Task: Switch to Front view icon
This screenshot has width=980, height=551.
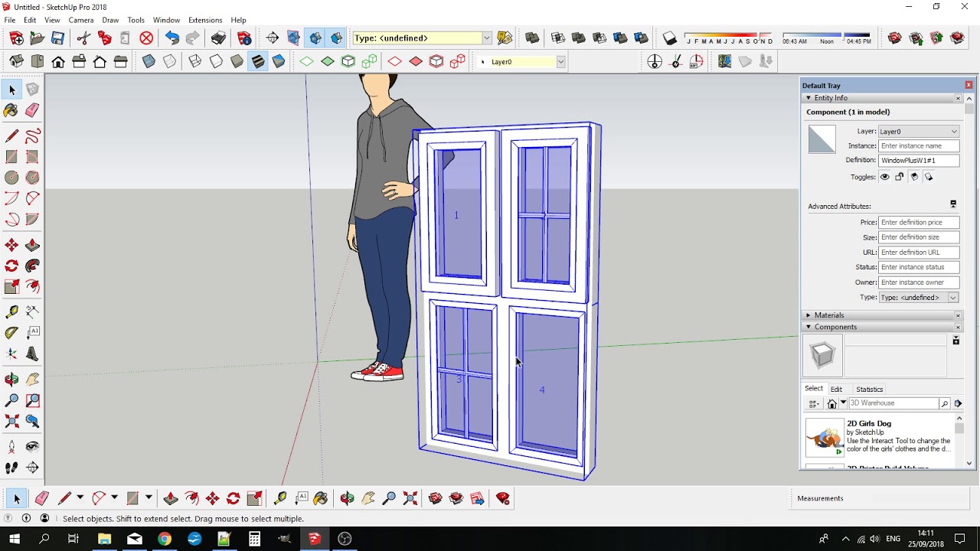Action: pyautogui.click(x=58, y=61)
